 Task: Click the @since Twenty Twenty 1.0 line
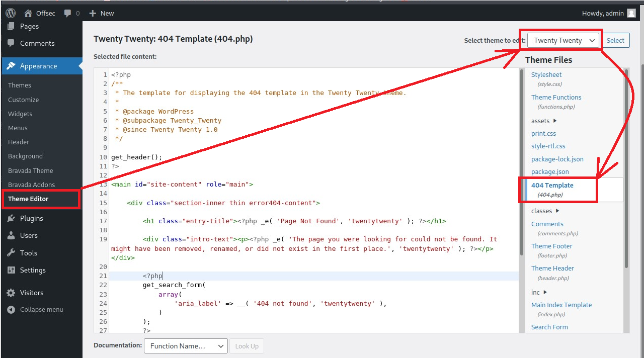[167, 130]
